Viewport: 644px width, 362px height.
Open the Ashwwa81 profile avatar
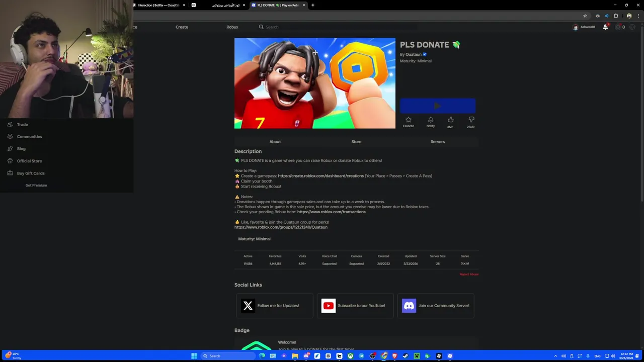click(x=576, y=27)
